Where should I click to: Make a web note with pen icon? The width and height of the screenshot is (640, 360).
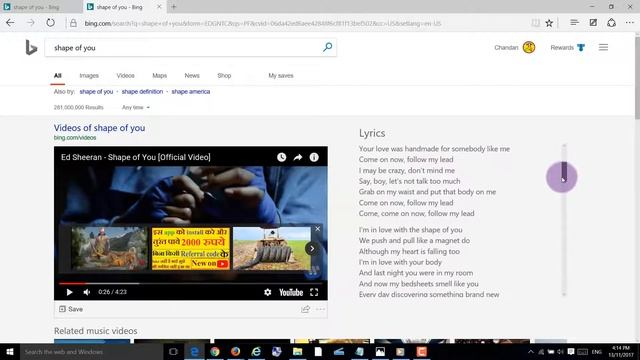[593, 23]
